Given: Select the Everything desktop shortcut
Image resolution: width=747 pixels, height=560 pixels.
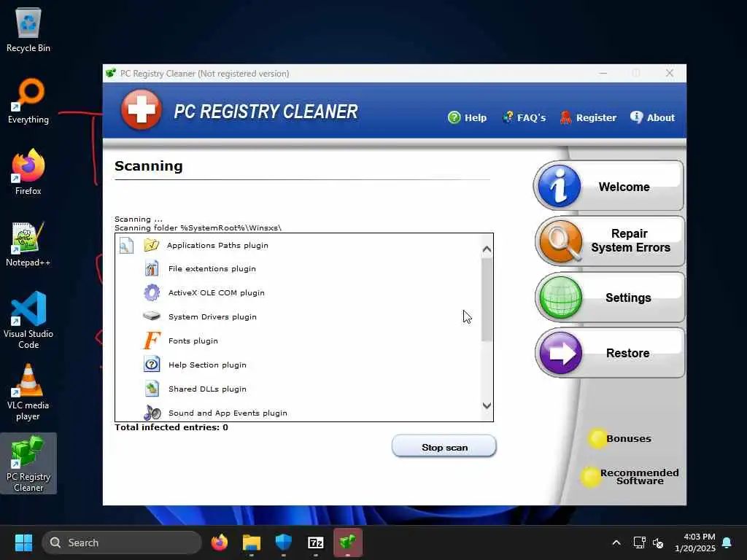Looking at the screenshot, I should point(28,101).
